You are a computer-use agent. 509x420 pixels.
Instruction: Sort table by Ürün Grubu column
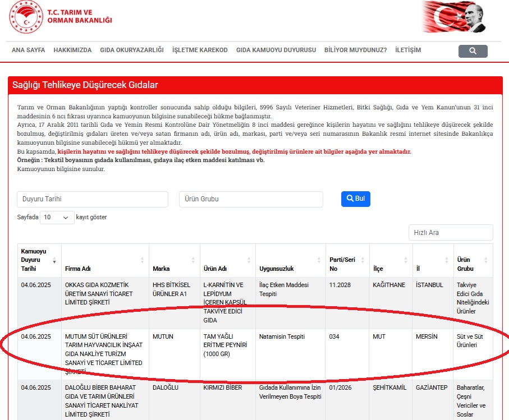[x=485, y=260]
